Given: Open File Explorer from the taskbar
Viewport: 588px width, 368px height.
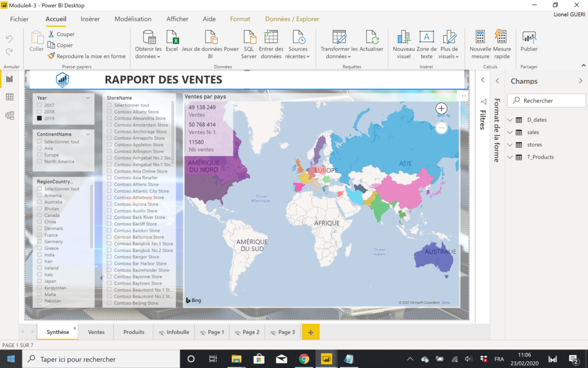Looking at the screenshot, I should point(236,359).
